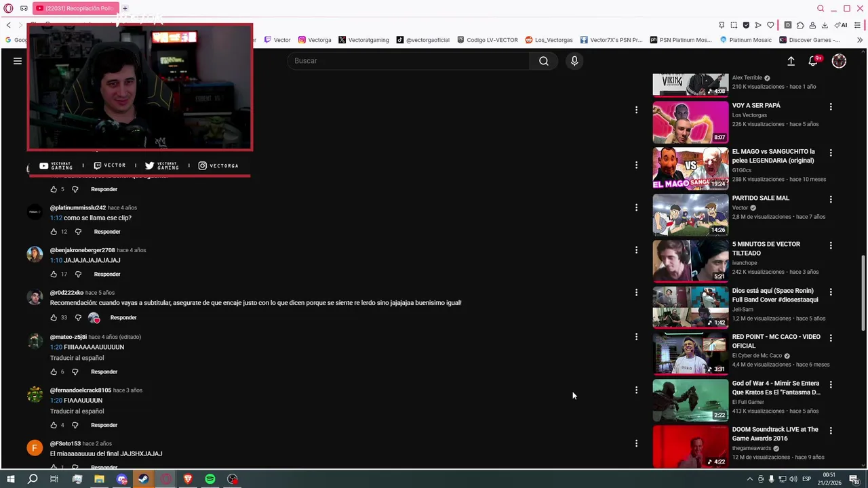This screenshot has width=868, height=488.
Task: Open the Los_Vectorgas bookmark
Action: coord(549,40)
